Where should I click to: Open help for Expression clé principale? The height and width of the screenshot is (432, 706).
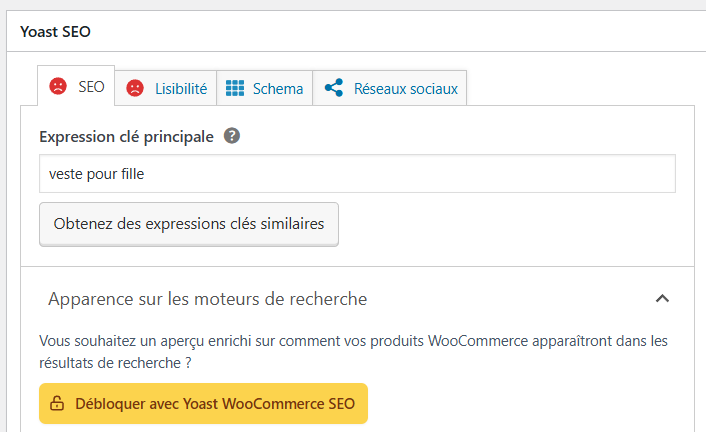(232, 137)
